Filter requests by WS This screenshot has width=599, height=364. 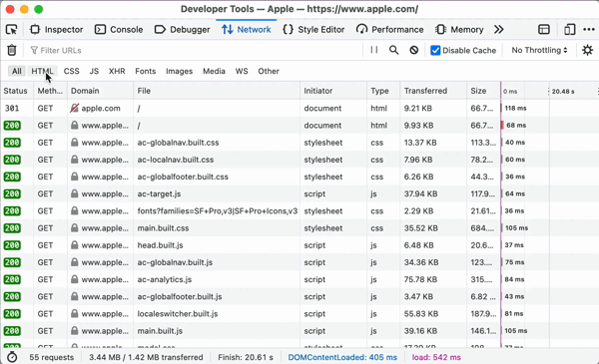click(242, 71)
